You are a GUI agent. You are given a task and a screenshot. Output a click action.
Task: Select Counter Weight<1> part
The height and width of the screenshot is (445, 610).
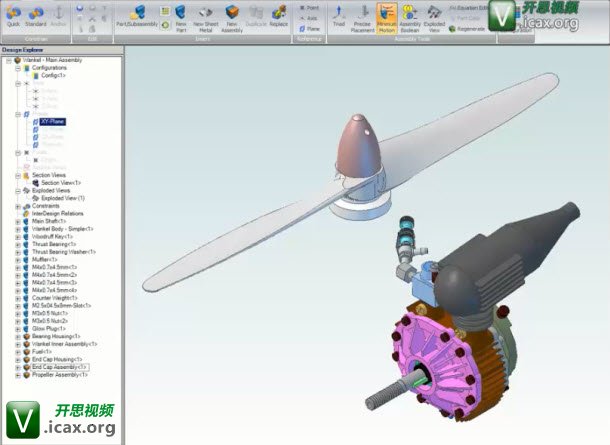(55, 298)
